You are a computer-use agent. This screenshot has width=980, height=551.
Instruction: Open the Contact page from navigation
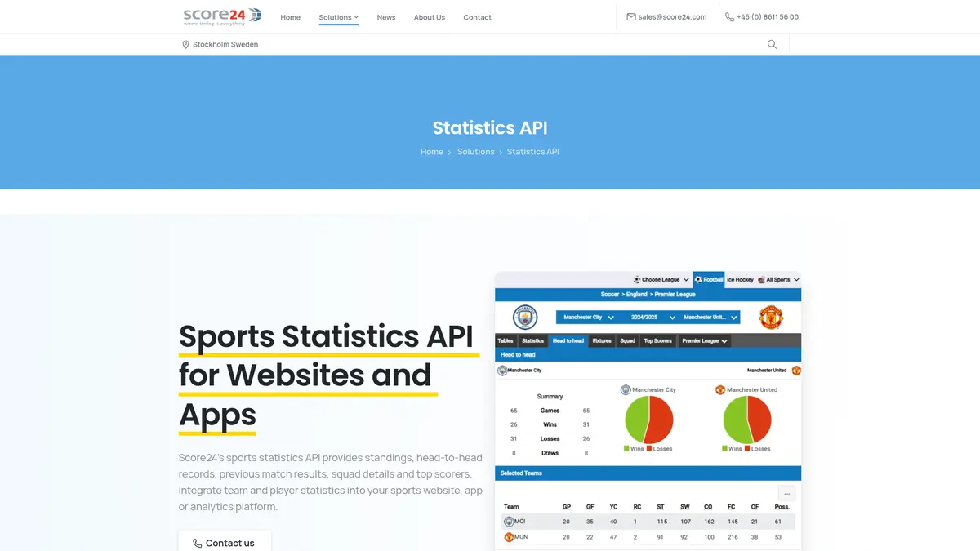478,17
